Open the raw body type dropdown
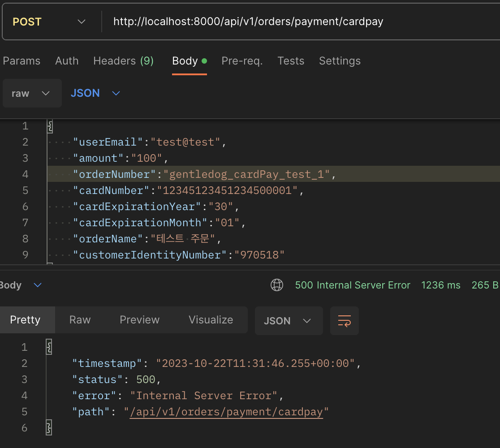 [x=31, y=93]
